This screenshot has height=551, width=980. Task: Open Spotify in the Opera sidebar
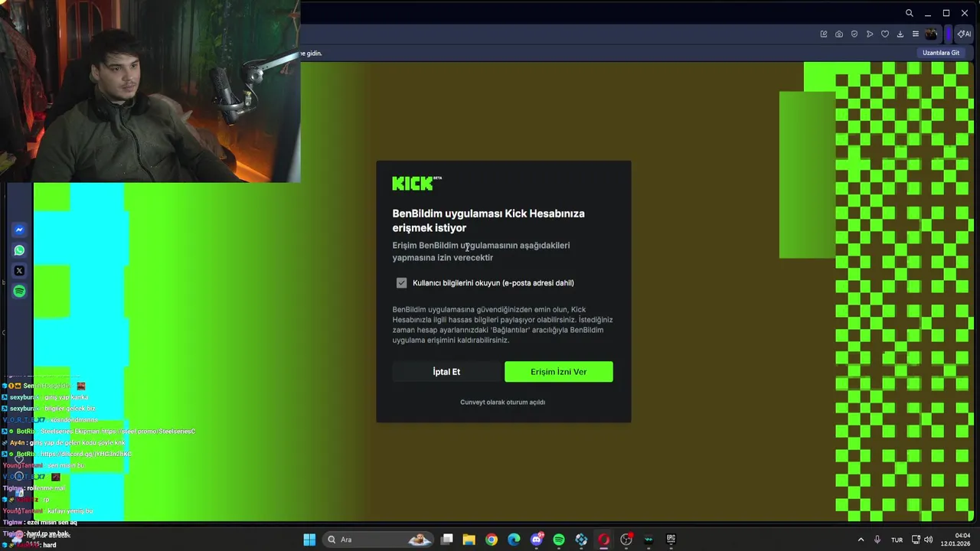[19, 292]
